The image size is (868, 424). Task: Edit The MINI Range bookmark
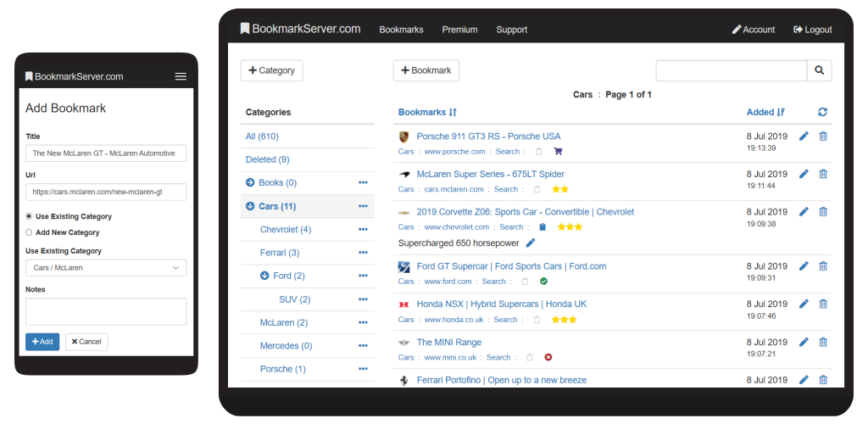[x=804, y=342]
